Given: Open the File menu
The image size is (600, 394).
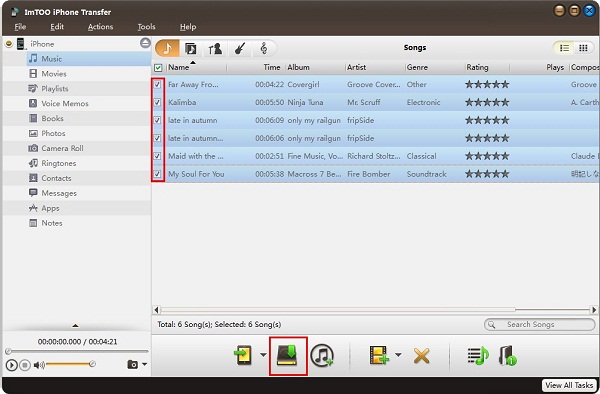Looking at the screenshot, I should click(x=20, y=27).
